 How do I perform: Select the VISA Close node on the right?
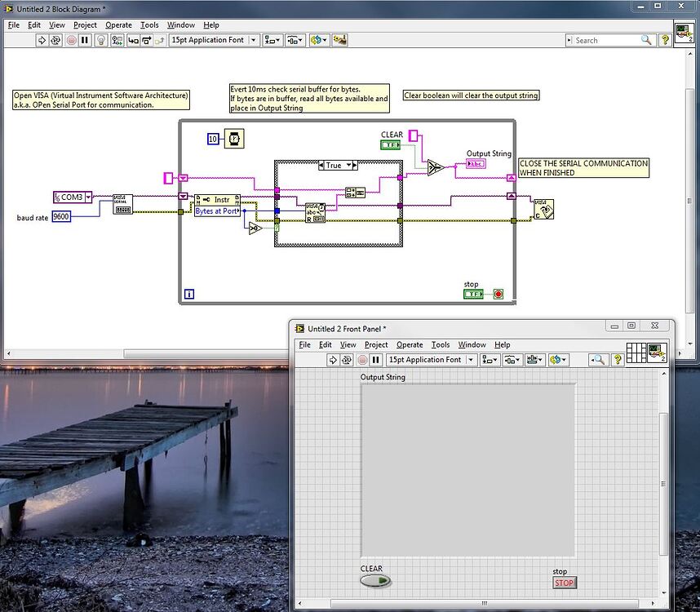(x=543, y=210)
